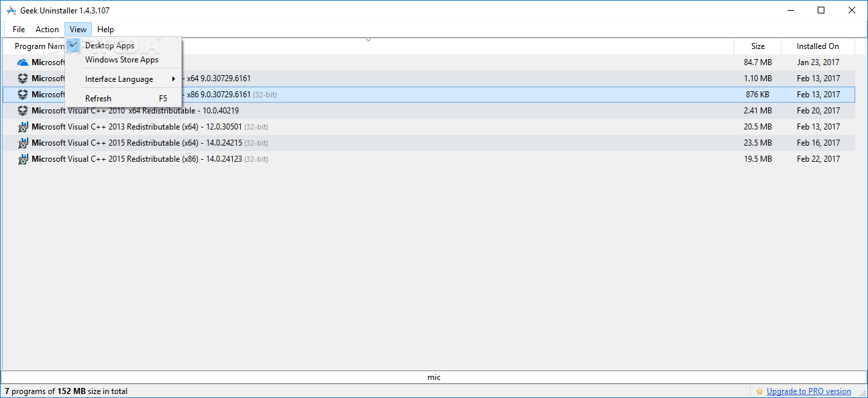Click the Feb 20, 2017 install date
The image size is (868, 398).
[x=818, y=111]
